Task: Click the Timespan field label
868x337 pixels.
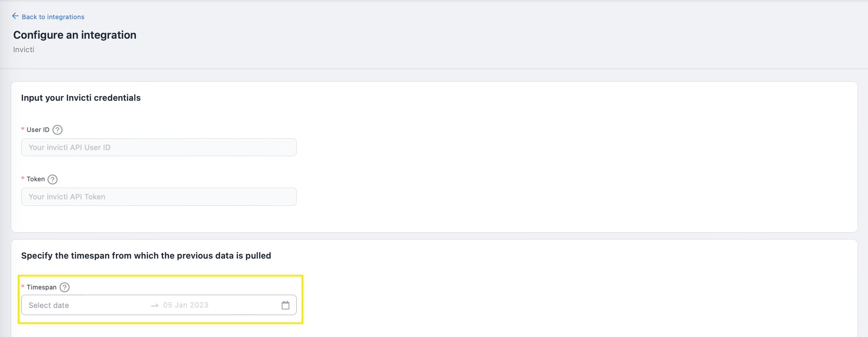Action: pyautogui.click(x=42, y=287)
